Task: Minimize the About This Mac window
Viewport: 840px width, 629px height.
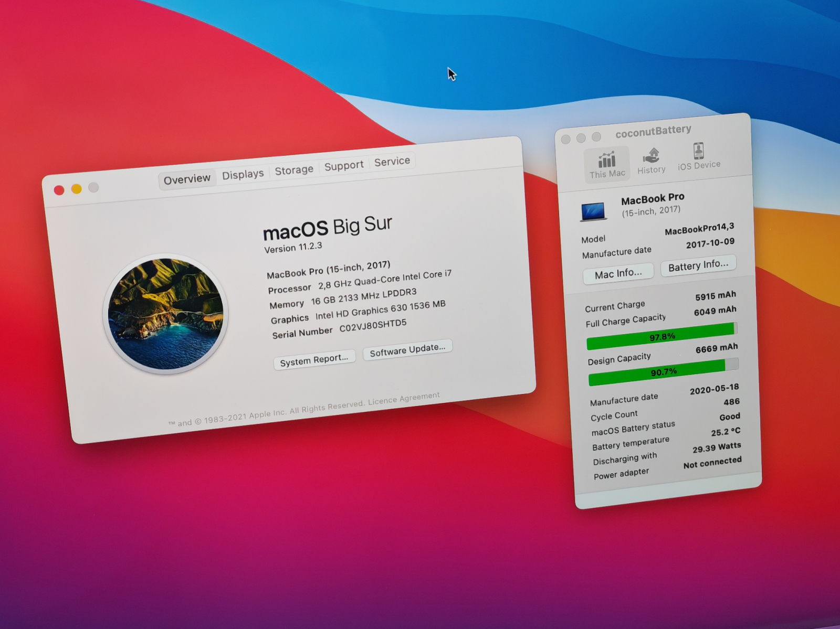Action: pos(77,188)
